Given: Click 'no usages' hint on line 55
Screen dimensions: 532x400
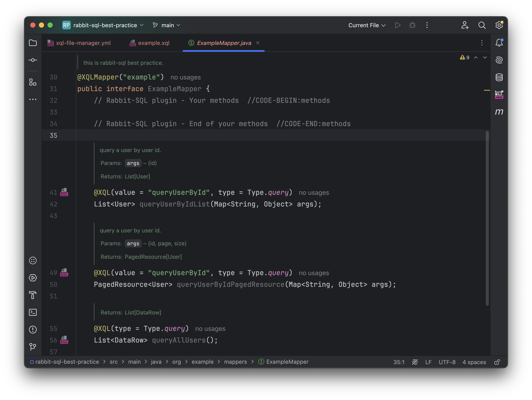Looking at the screenshot, I should pyautogui.click(x=210, y=329).
